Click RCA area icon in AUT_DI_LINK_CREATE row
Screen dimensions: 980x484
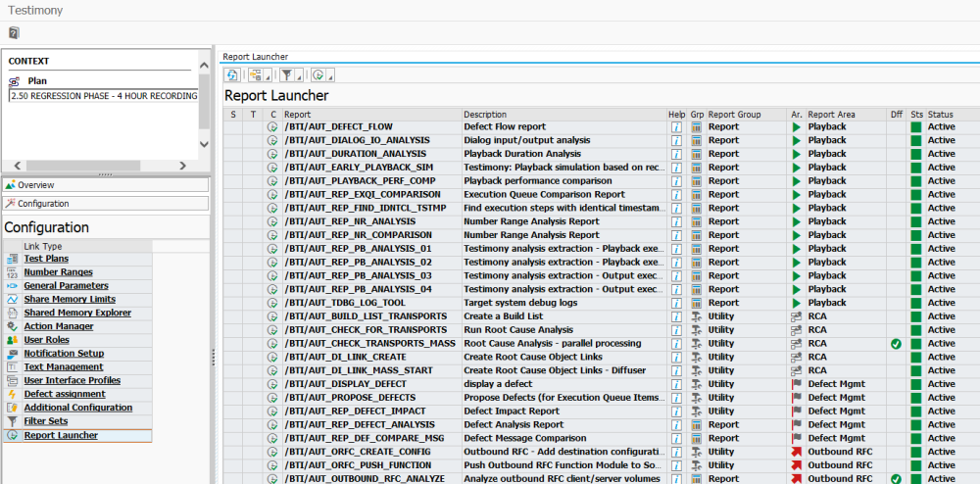click(x=796, y=357)
